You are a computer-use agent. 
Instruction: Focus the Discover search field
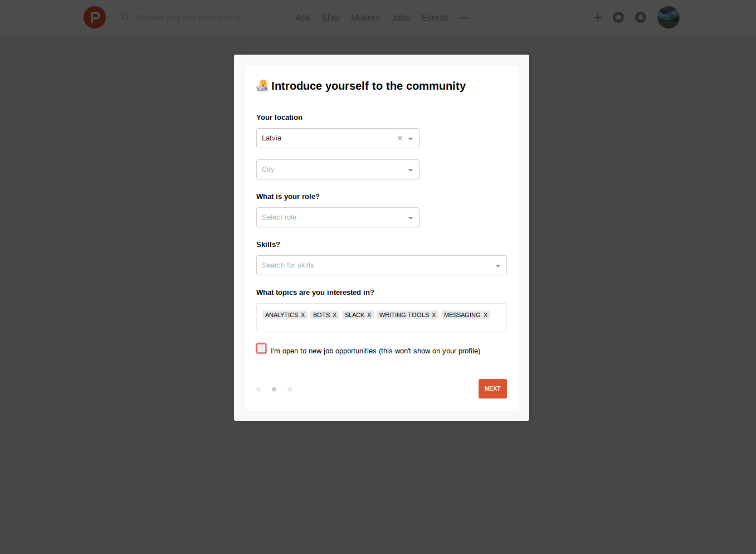pos(201,18)
